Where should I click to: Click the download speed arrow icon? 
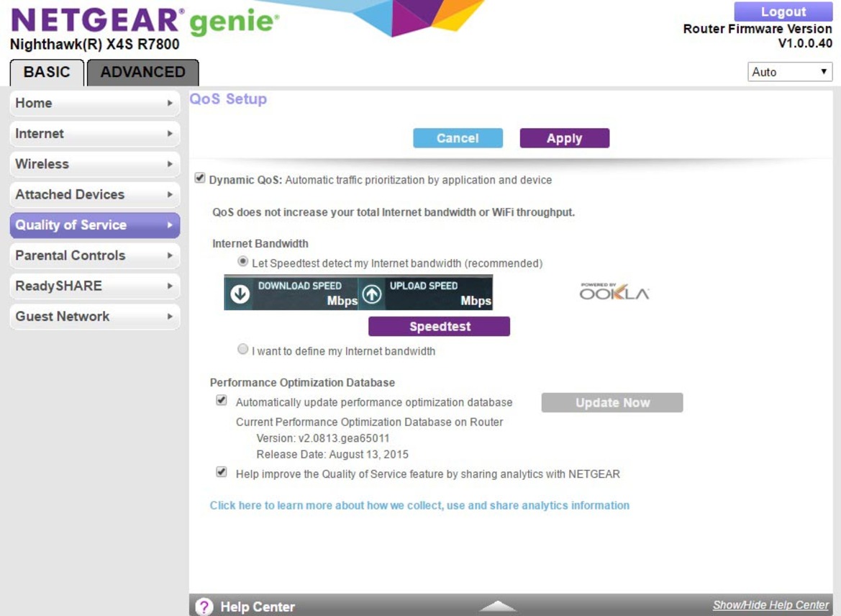click(240, 294)
